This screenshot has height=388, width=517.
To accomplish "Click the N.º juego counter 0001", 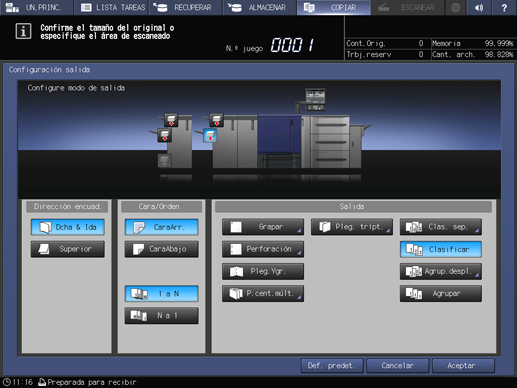I will pos(292,45).
